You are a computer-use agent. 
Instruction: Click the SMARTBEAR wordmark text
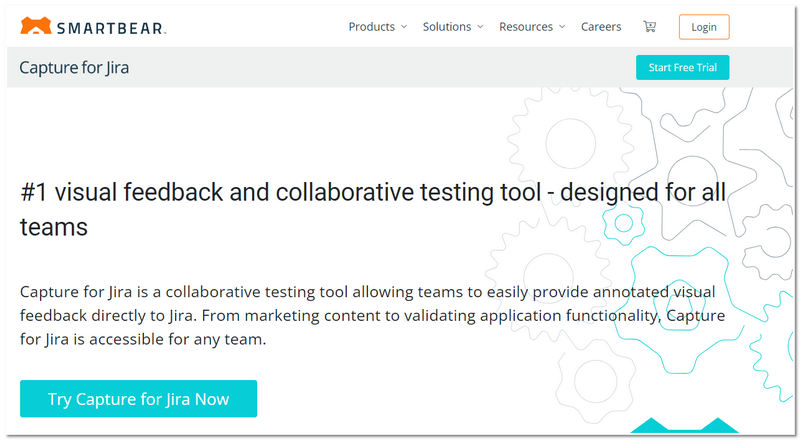(111, 27)
